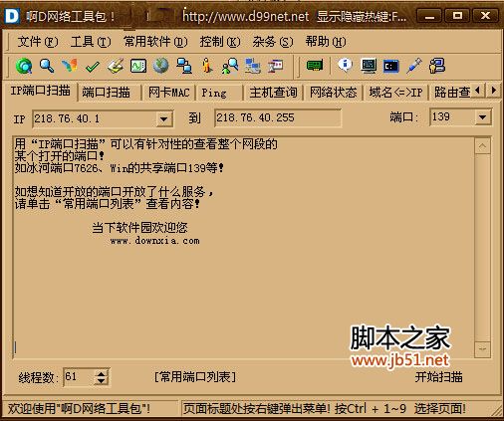Switch to the 网卡MAC tab
The width and height of the screenshot is (504, 421).
(168, 93)
